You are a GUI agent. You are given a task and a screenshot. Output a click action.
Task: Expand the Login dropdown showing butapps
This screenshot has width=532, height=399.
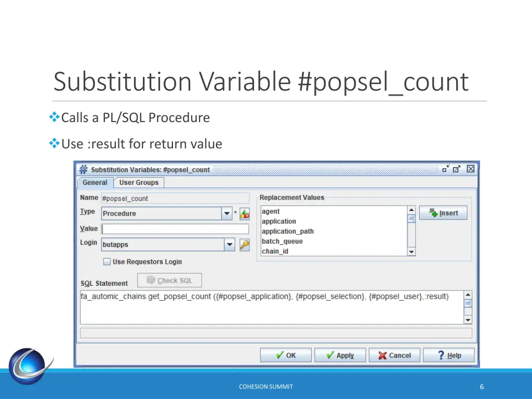click(x=230, y=244)
